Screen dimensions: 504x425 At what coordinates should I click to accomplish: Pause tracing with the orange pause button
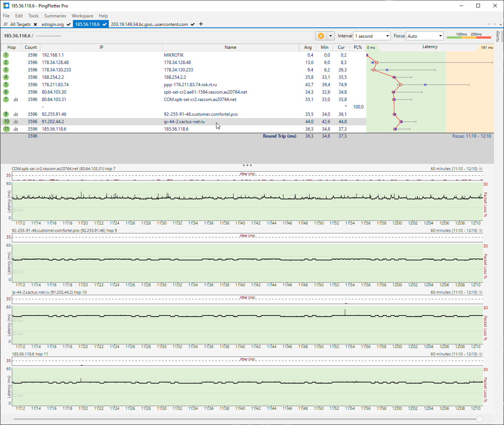pos(321,36)
